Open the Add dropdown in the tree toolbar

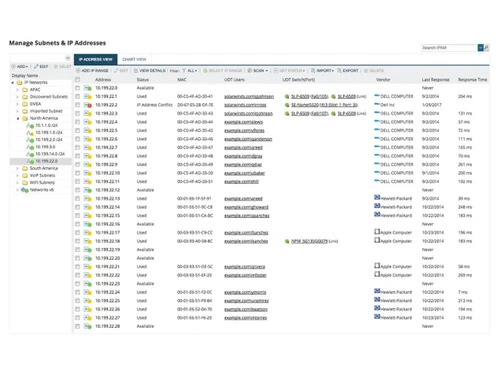point(20,67)
